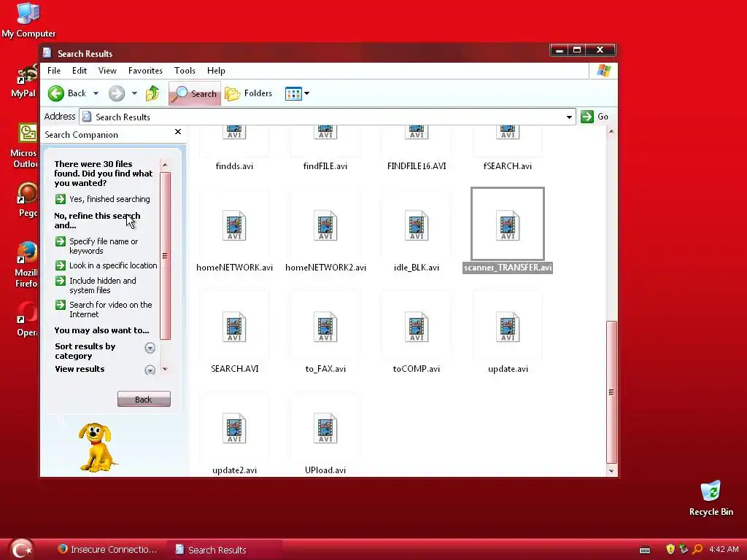Click Mozilla Firefox desktop shortcut

(x=26, y=265)
